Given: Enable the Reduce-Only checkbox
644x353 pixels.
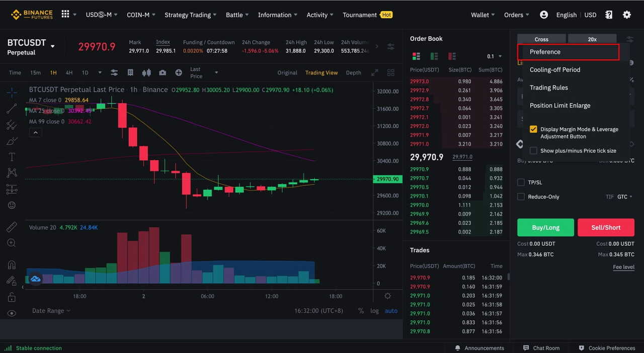Looking at the screenshot, I should [521, 196].
